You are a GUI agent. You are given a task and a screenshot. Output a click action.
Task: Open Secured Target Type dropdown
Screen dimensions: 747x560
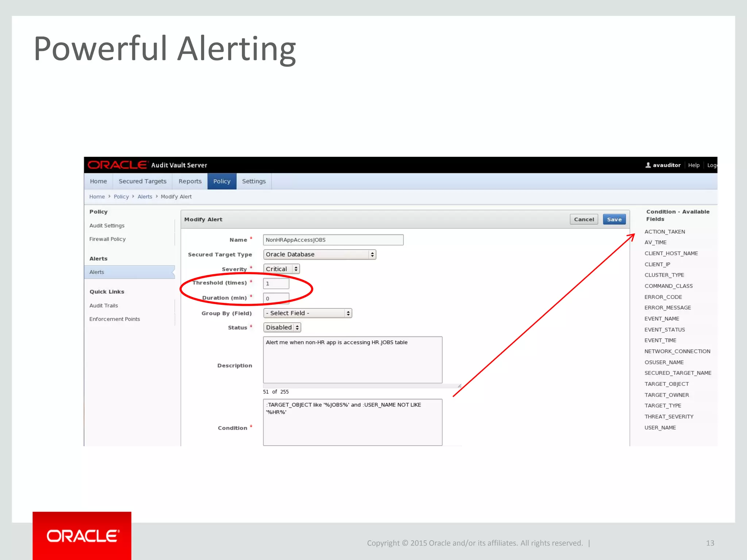tap(320, 254)
